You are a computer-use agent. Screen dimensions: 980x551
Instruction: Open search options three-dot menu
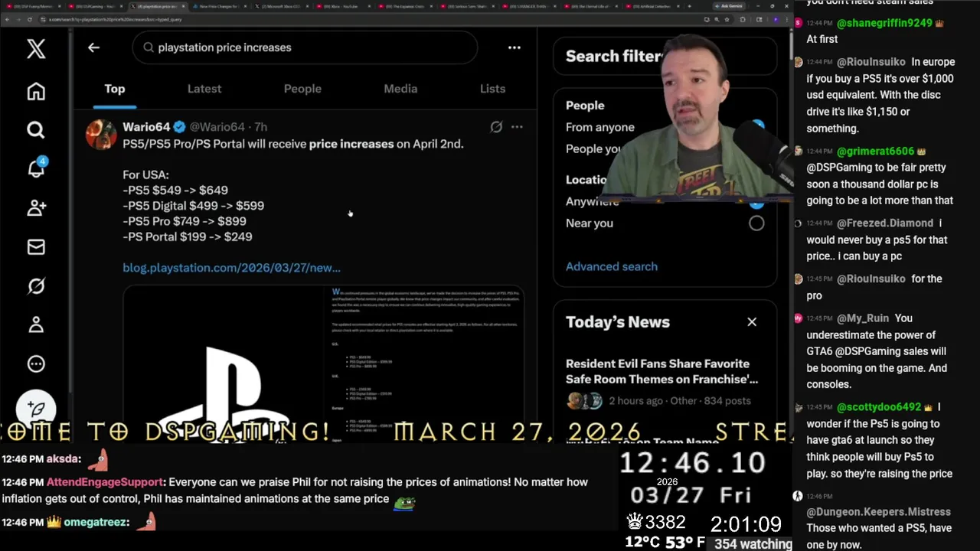[x=514, y=47]
